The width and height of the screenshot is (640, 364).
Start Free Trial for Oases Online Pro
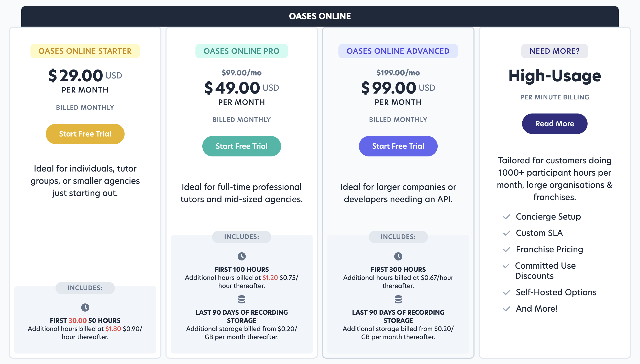[242, 146]
